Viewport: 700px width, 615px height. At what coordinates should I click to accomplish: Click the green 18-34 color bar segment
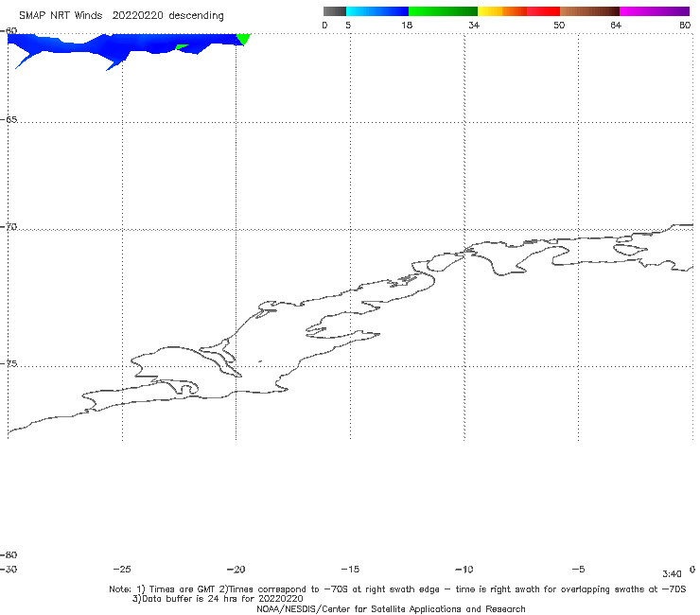click(443, 11)
